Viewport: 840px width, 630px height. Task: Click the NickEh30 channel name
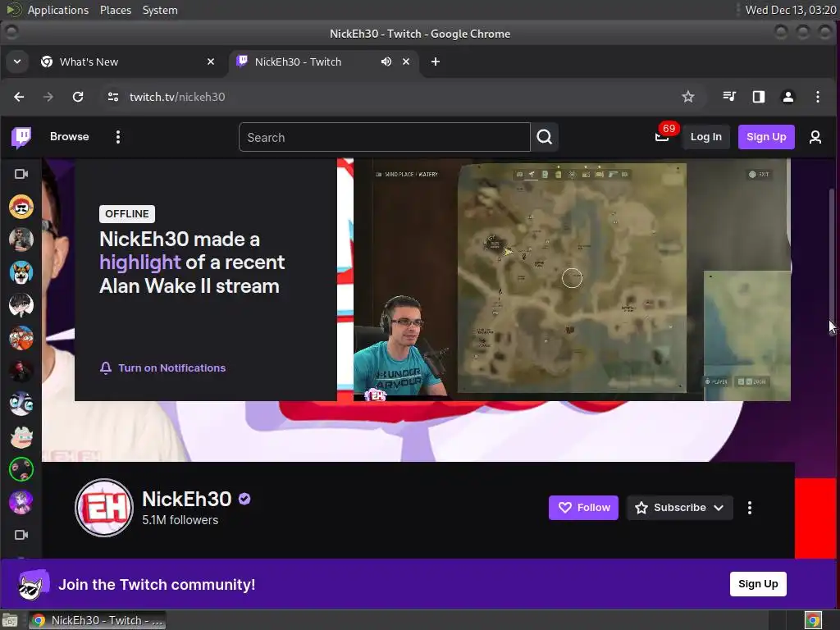[186, 499]
